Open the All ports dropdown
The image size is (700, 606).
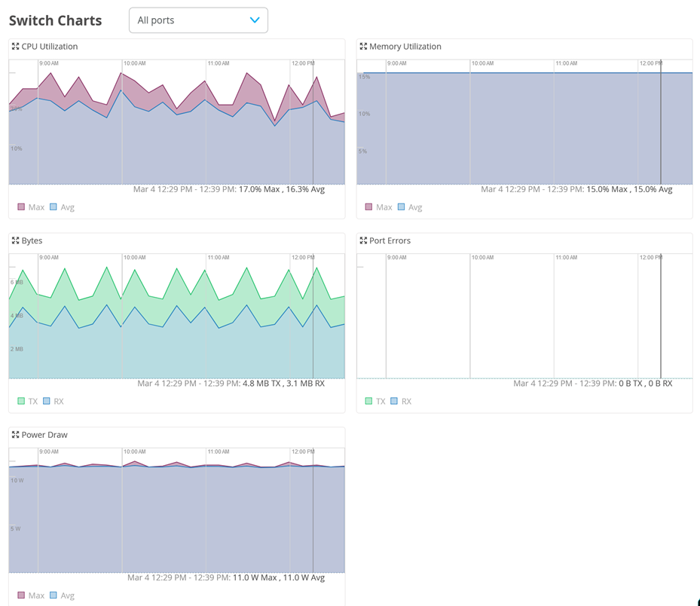pyautogui.click(x=197, y=20)
